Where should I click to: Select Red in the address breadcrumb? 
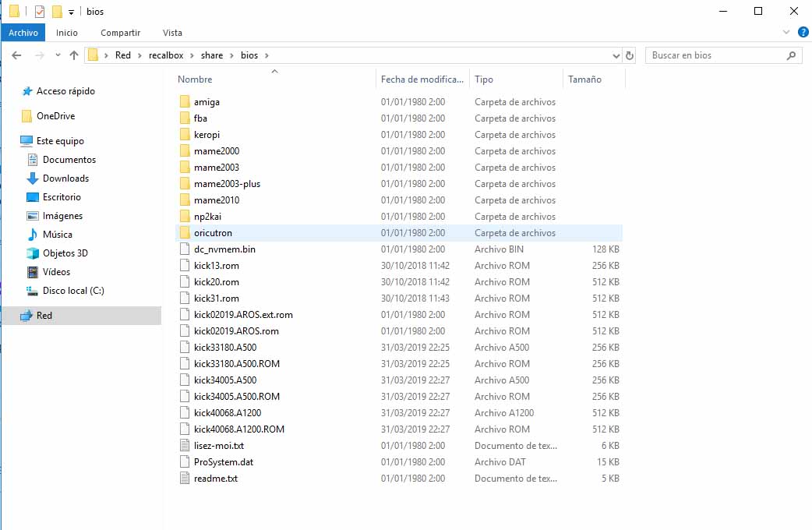pyautogui.click(x=122, y=55)
